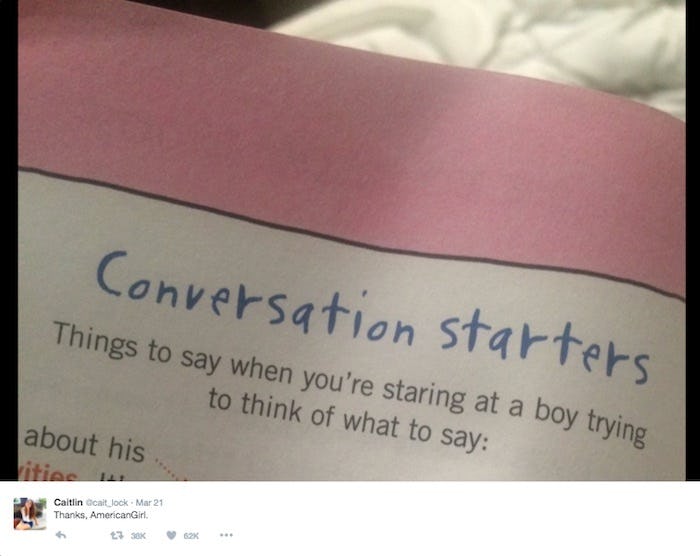This screenshot has width=700, height=556.
Task: Open the Caitlin display name link
Action: point(68,502)
